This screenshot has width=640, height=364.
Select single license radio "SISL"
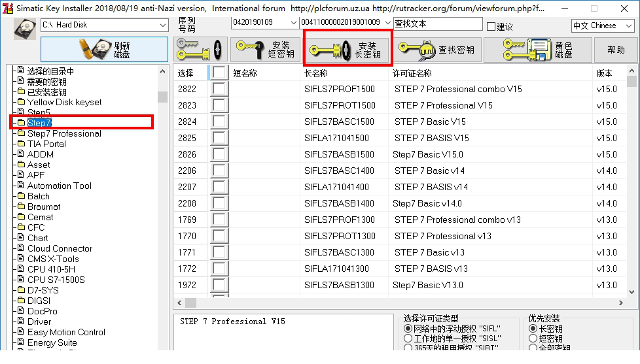(x=408, y=339)
